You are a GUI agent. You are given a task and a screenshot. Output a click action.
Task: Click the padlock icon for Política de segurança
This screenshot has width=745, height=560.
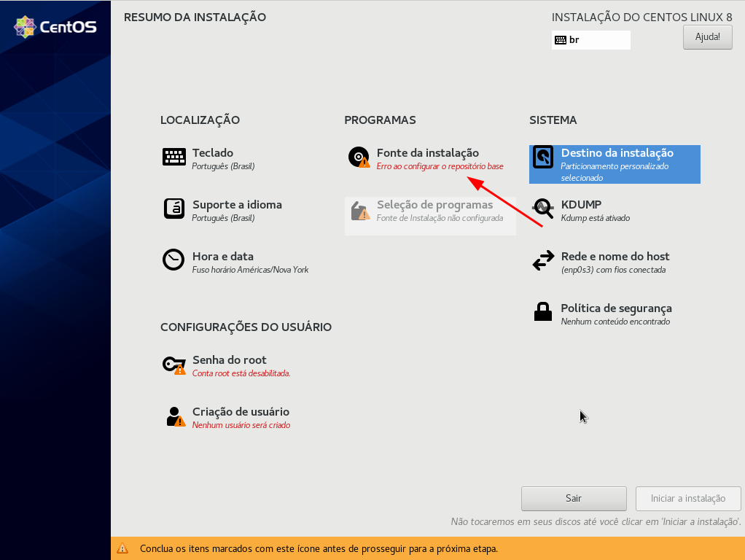coord(542,312)
